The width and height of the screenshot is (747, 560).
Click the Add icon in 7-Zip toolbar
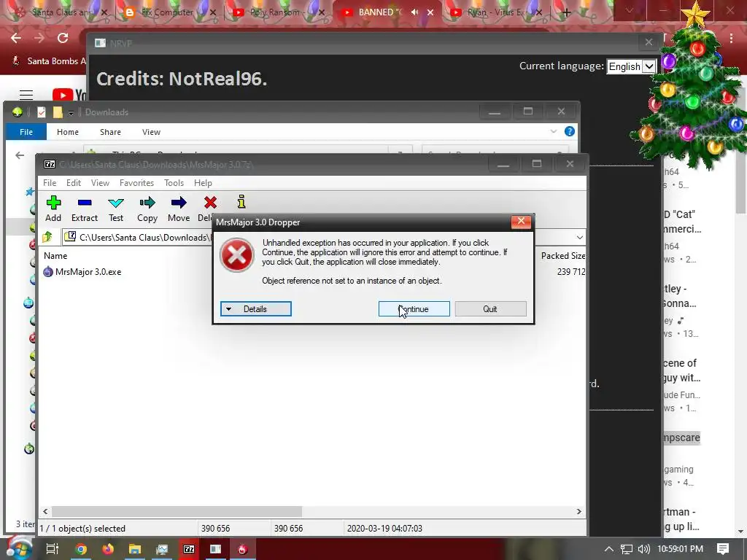pos(53,203)
